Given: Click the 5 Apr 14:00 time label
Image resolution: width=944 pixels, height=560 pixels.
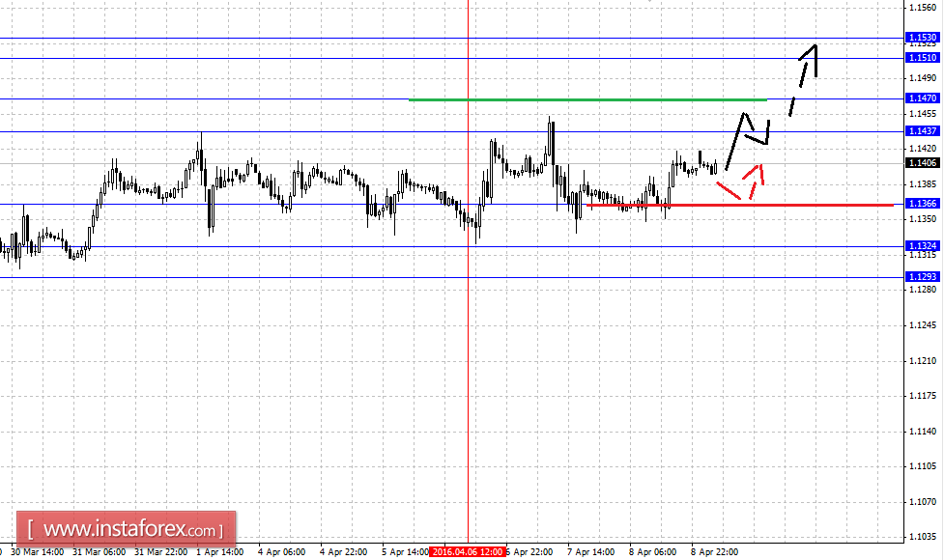Looking at the screenshot, I should pyautogui.click(x=405, y=551).
